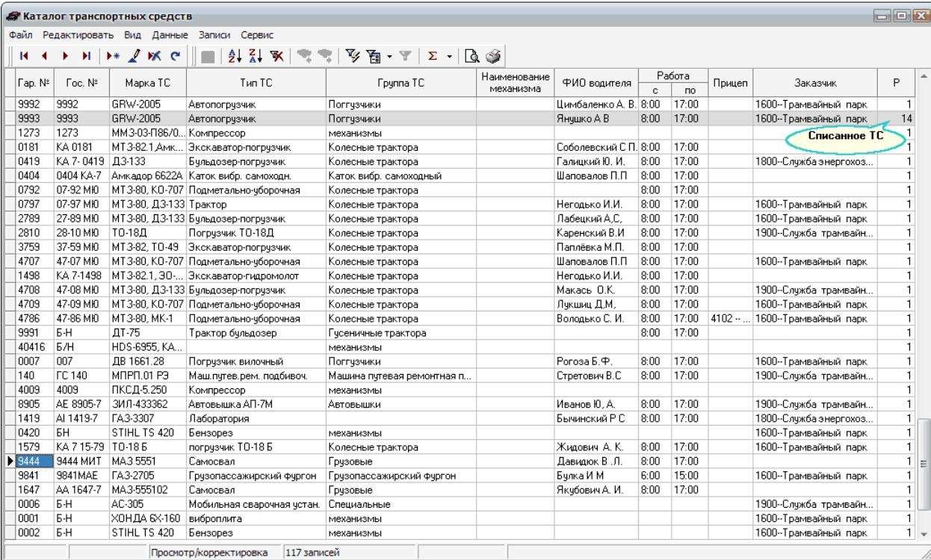Click the Гар. № column header
The image size is (931, 560).
point(33,84)
